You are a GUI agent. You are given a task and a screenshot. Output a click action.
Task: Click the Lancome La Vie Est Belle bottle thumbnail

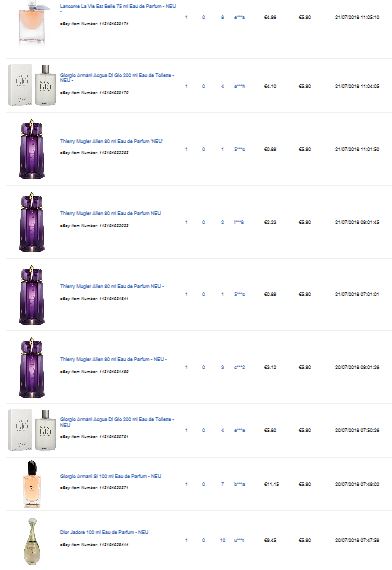click(x=33, y=23)
